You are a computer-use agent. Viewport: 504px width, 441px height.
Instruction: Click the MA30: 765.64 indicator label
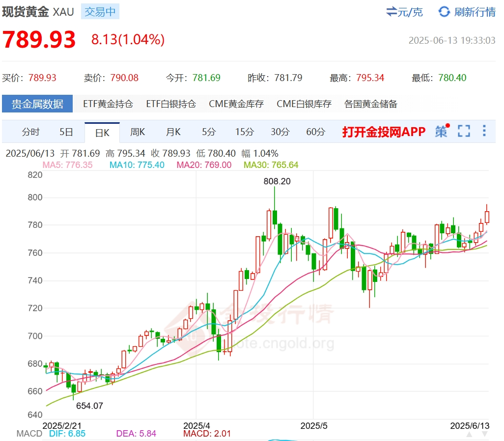click(x=271, y=165)
